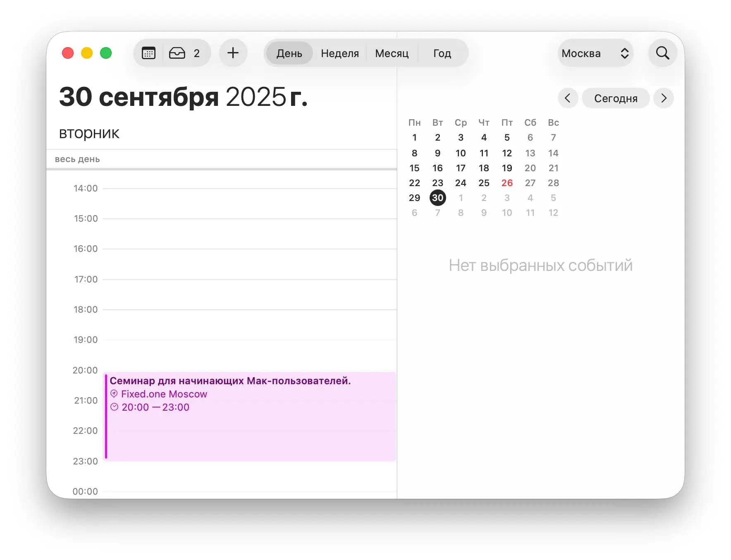Create a new event with the plus icon
The height and width of the screenshot is (560, 731).
coord(233,53)
